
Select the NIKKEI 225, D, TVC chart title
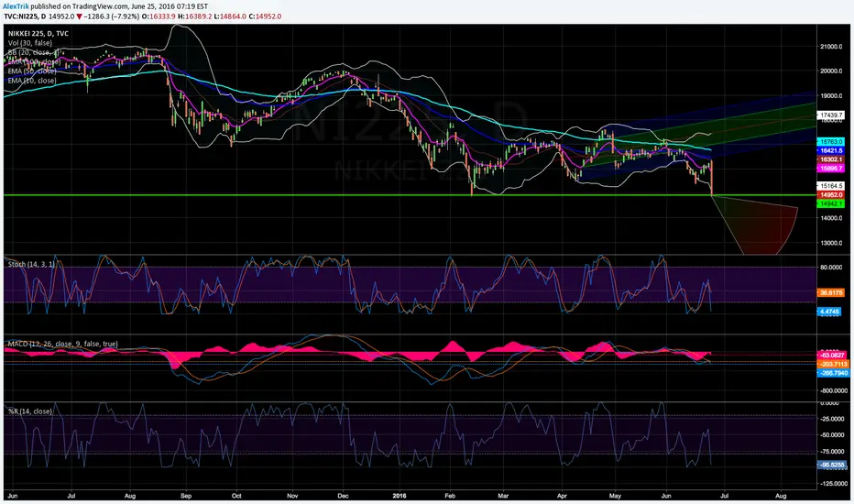point(38,33)
